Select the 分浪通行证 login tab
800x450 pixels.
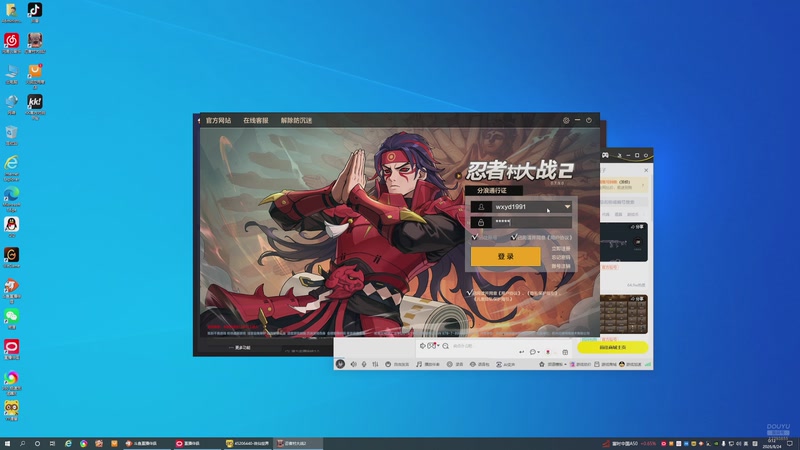pyautogui.click(x=492, y=190)
